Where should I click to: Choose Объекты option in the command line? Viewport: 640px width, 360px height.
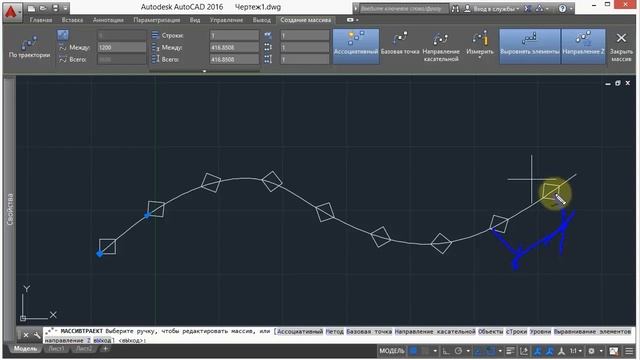click(491, 331)
